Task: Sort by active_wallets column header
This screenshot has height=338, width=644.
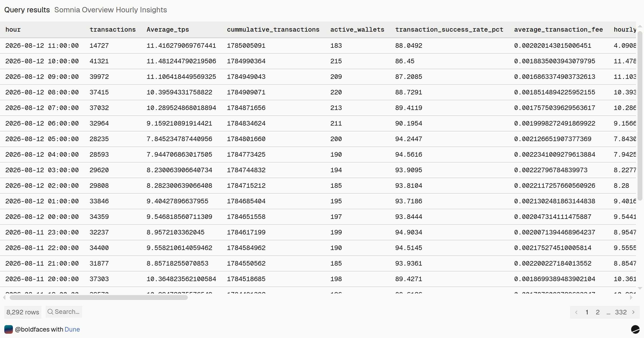Action: click(x=357, y=30)
